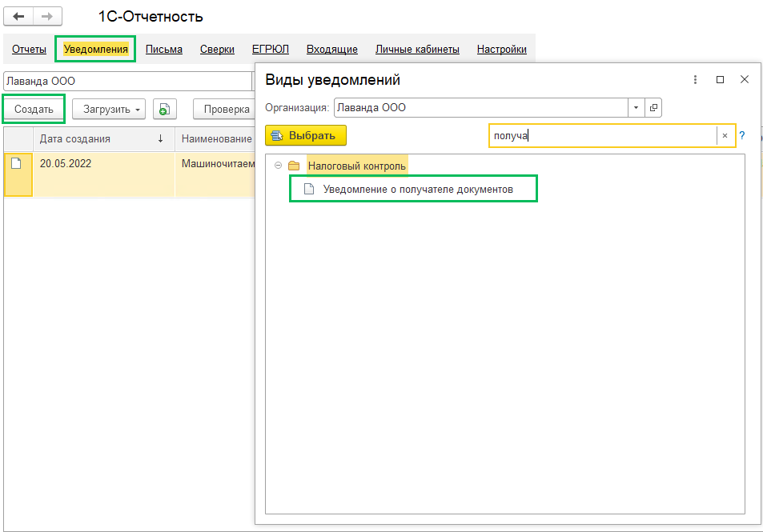The width and height of the screenshot is (763, 532).
Task: Click the Организация field in the dialog
Action: coord(480,107)
